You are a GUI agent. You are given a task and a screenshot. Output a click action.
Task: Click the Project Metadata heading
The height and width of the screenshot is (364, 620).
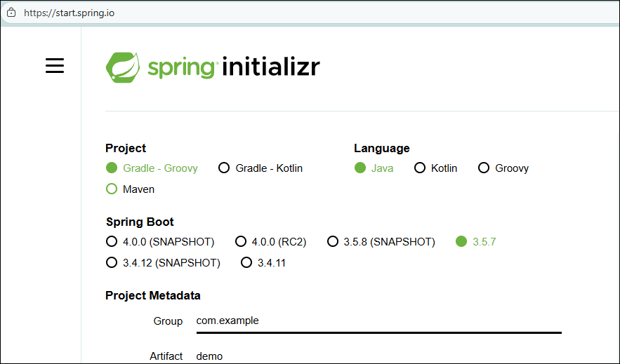[153, 295]
